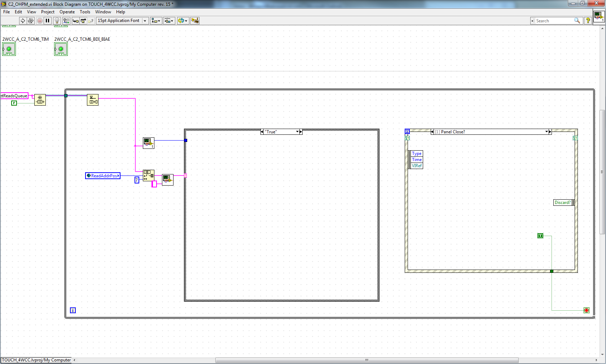Click Run Continuously icon

click(x=31, y=21)
